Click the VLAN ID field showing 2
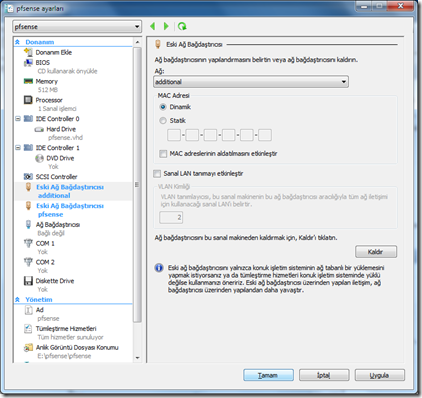422x398 pixels. click(x=171, y=218)
